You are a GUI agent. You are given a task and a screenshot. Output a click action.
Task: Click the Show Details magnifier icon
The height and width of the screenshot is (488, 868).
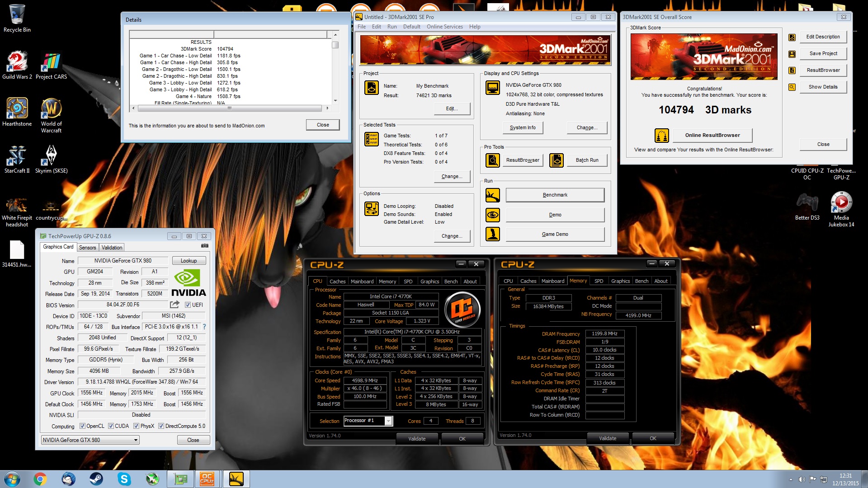click(x=792, y=87)
